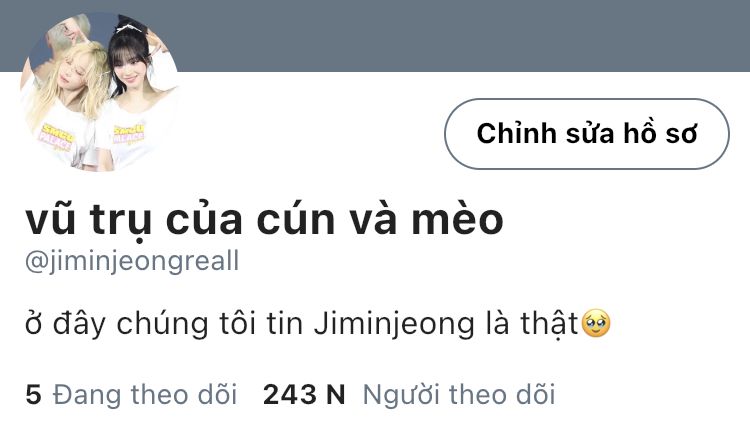Viewport: 750px width, 423px height.
Task: Click the word mèo in display name
Action: [x=458, y=220]
